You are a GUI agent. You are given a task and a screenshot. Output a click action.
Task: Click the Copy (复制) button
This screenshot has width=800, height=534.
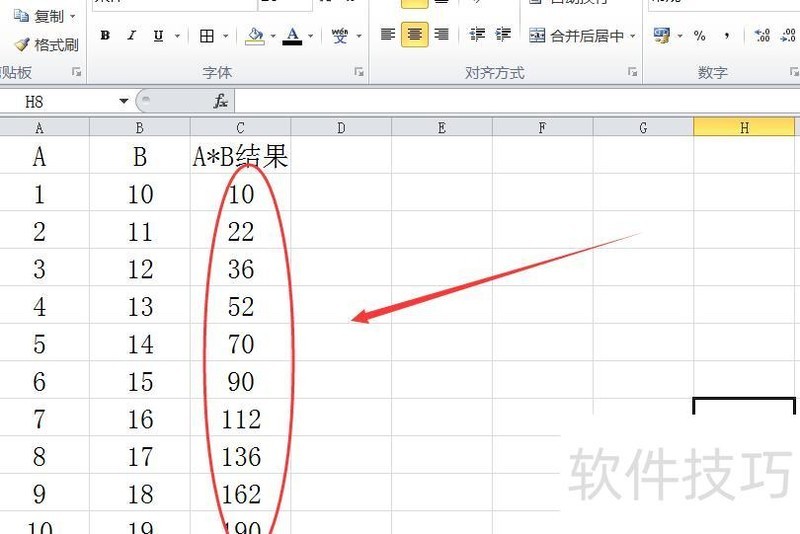click(x=41, y=16)
